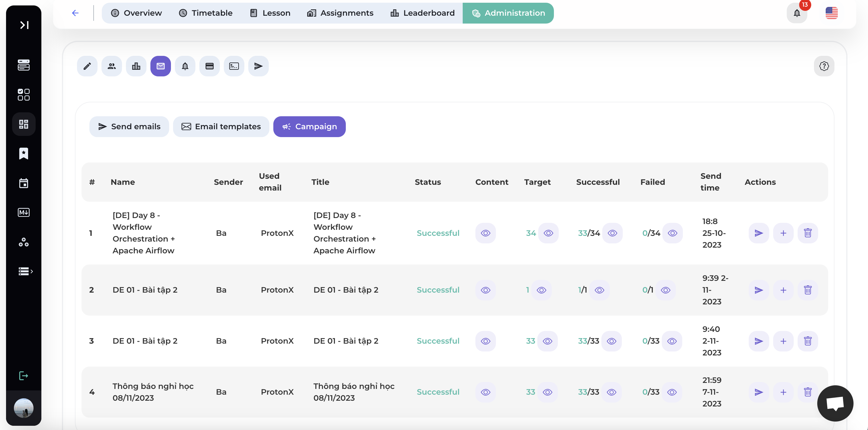The image size is (868, 430).
Task: Go back with the left arrow
Action: click(75, 13)
